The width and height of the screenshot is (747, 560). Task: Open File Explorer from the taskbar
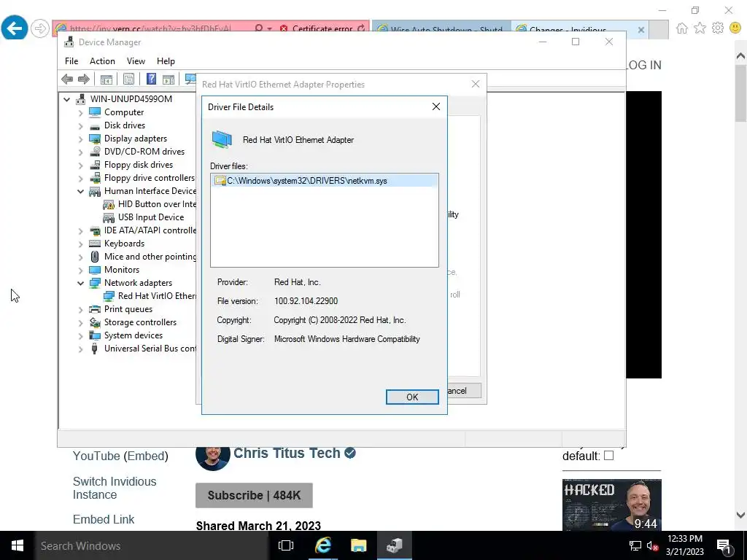[x=359, y=545]
